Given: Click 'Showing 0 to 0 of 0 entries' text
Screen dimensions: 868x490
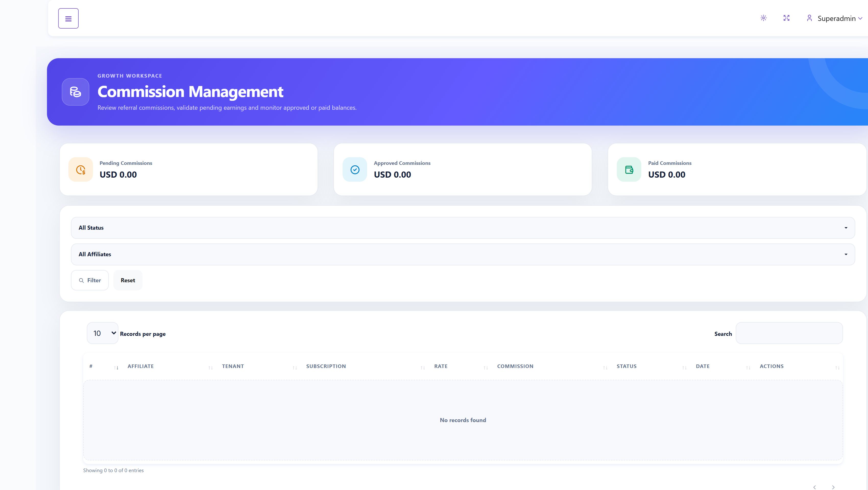Looking at the screenshot, I should pyautogui.click(x=113, y=470).
